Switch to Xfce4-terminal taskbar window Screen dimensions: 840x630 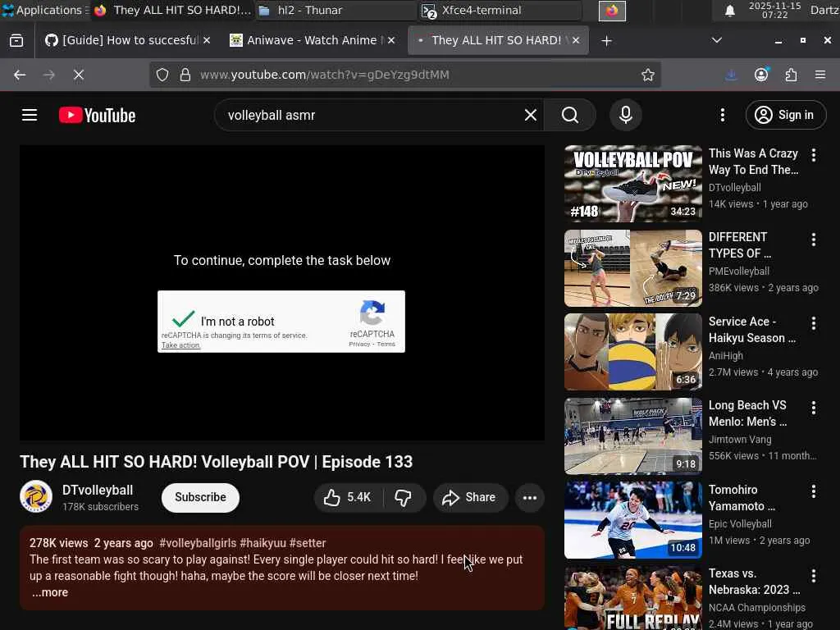tap(500, 10)
